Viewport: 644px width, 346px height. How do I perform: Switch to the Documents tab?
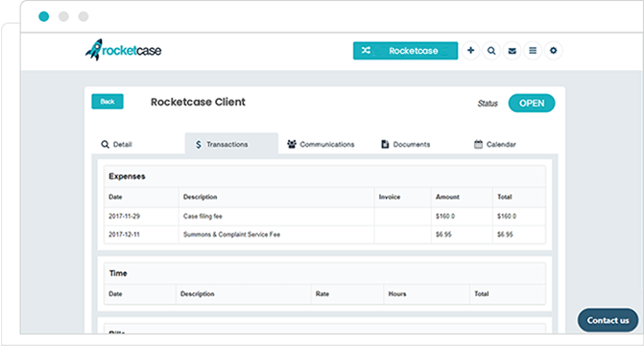point(406,145)
